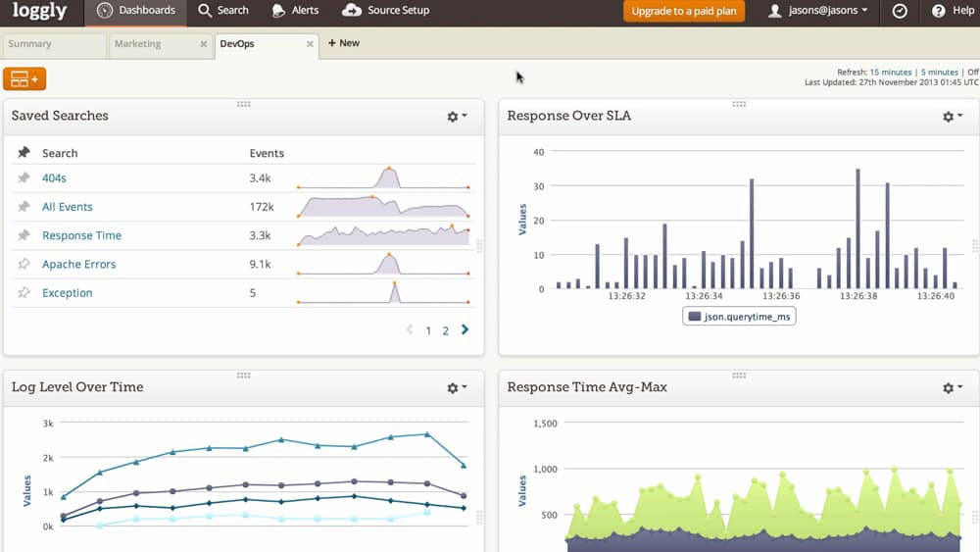Click the Response Time sparkline chart
Image resolution: width=980 pixels, height=552 pixels.
[383, 235]
